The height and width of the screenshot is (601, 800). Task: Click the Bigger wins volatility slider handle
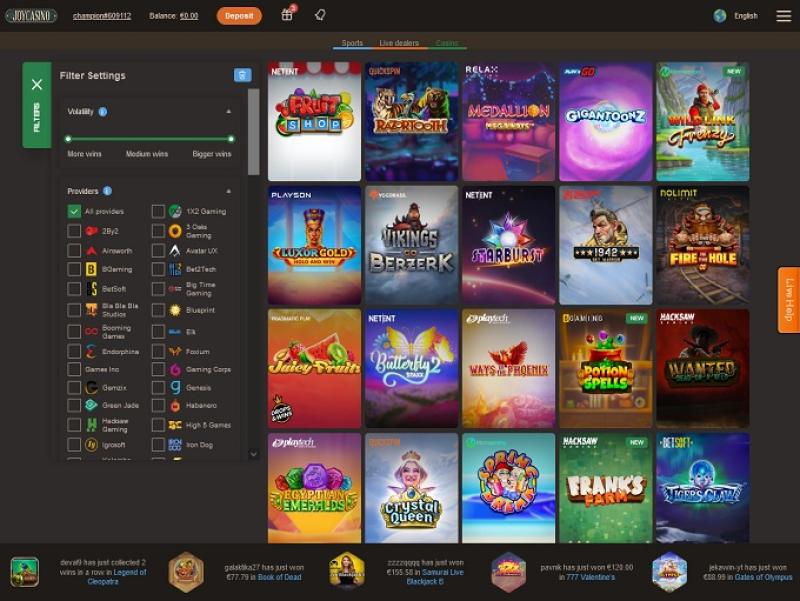click(x=231, y=139)
